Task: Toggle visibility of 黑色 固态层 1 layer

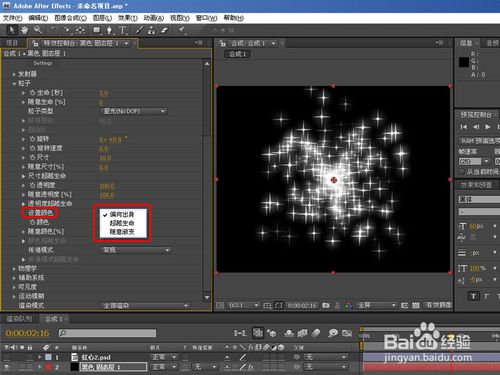Action: (6, 367)
